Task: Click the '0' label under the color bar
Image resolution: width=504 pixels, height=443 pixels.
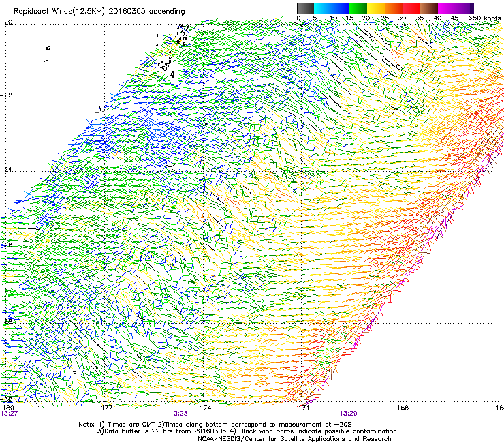Action: 298,18
